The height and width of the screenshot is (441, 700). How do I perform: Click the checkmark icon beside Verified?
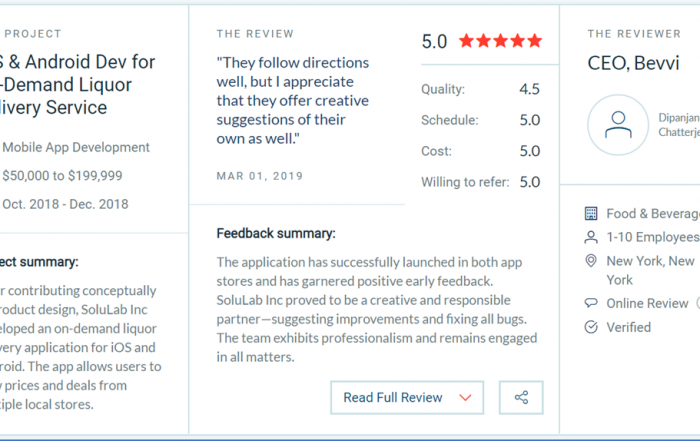pos(591,327)
